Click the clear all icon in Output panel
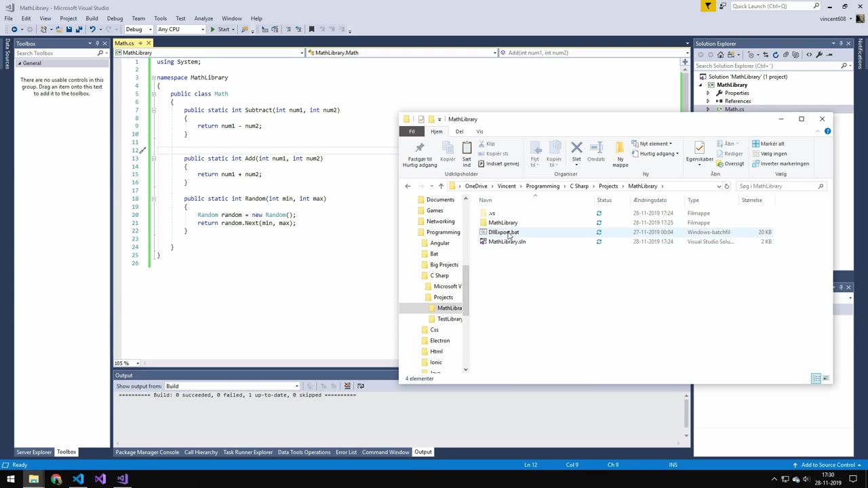868x488 pixels. pyautogui.click(x=347, y=386)
